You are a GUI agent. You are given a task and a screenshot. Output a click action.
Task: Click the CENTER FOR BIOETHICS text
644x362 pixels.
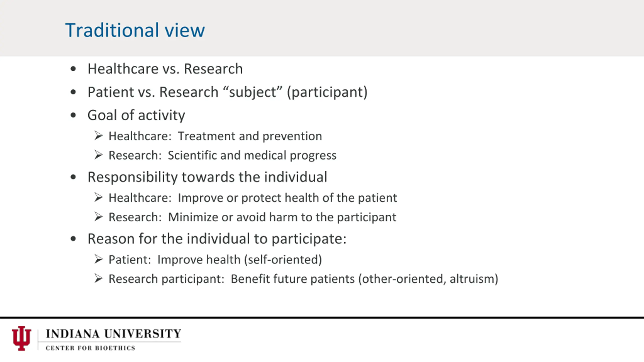[90, 348]
